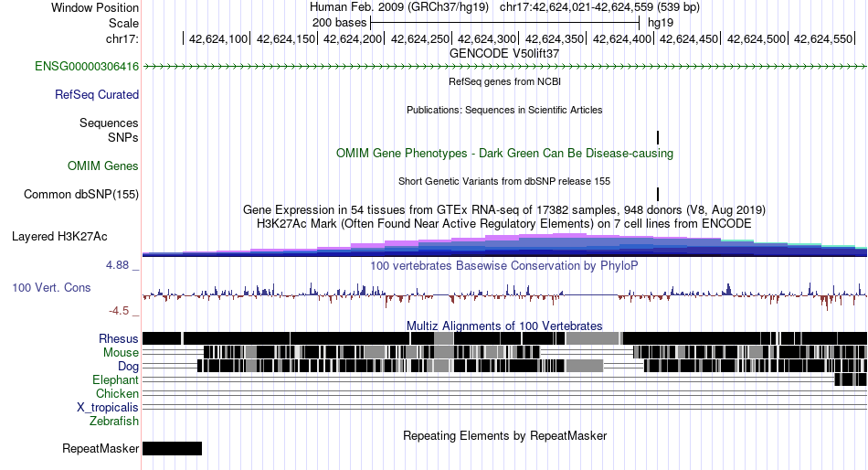Screen dimensions: 868x470
Task: Click the Zebrafish alignment row label
Action: (114, 422)
